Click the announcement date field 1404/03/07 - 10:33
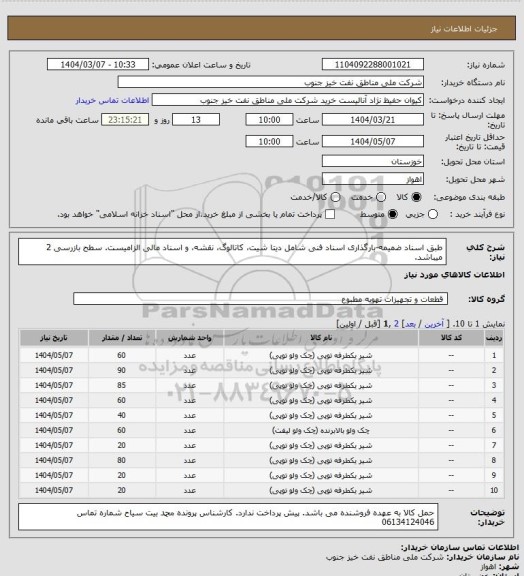This screenshot has width=524, height=576. [98, 64]
